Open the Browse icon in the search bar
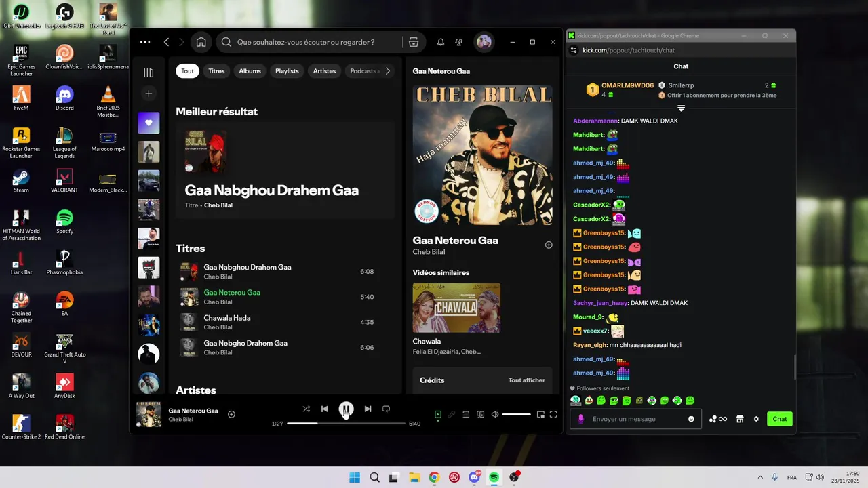The width and height of the screenshot is (868, 488). 414,42
